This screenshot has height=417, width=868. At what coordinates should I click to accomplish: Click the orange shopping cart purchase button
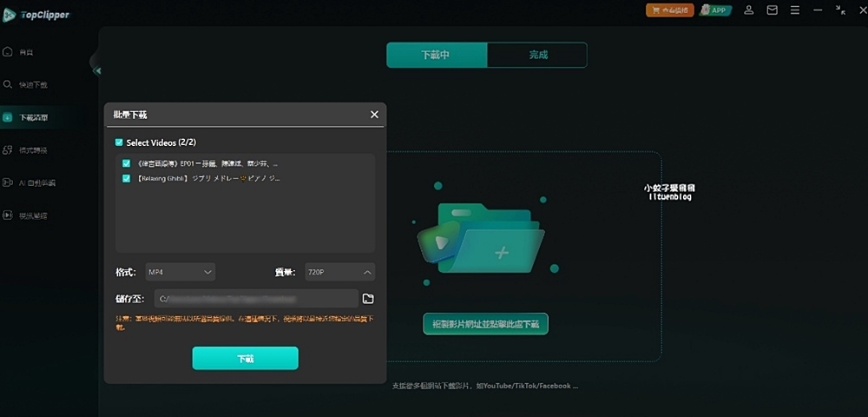click(670, 10)
